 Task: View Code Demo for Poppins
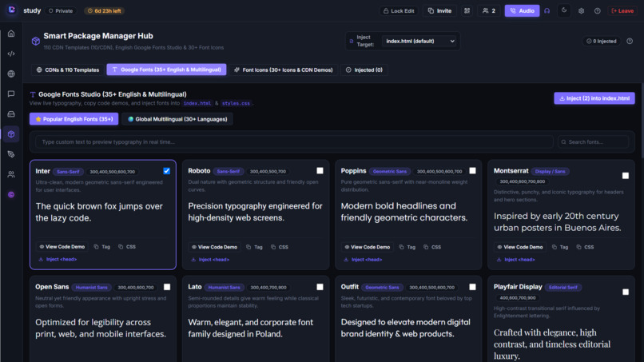(x=368, y=247)
